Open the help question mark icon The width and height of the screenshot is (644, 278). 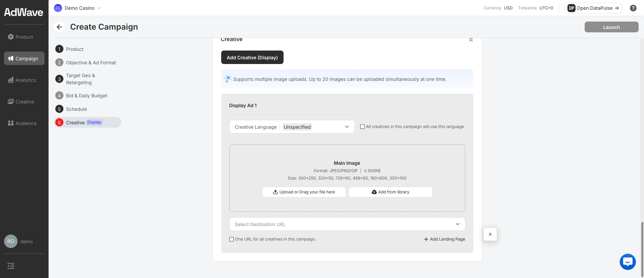[633, 8]
